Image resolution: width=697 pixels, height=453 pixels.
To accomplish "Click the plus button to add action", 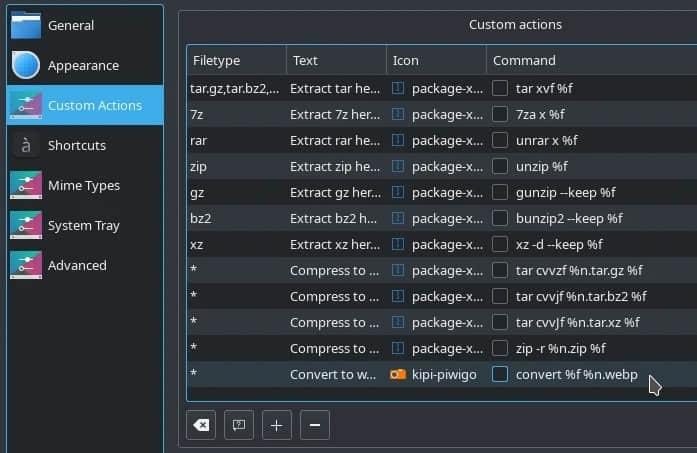I will coord(277,425).
